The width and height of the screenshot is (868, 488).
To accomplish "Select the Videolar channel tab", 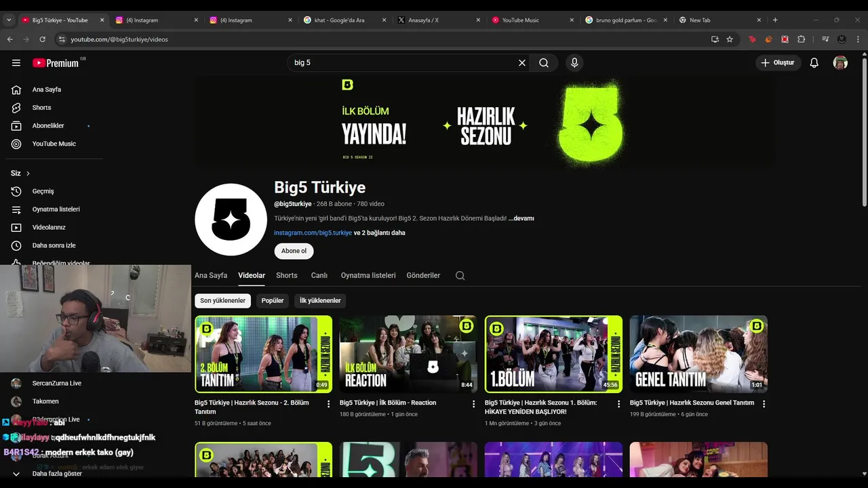I will (252, 275).
